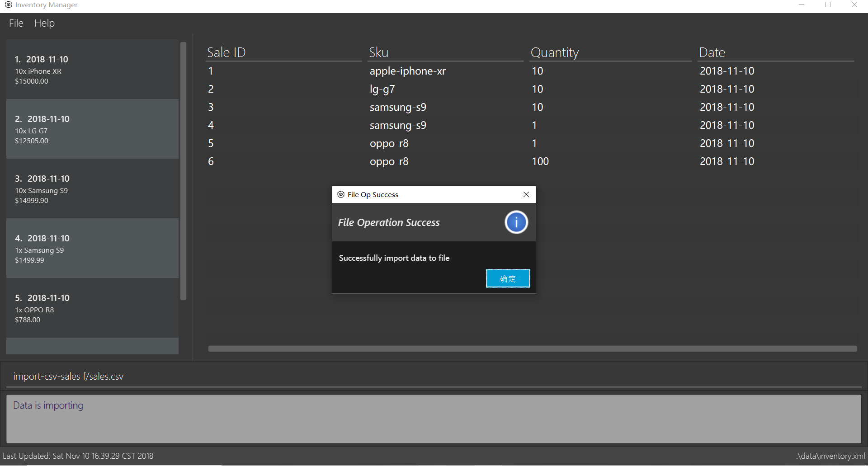Select oppo-r8 cell in sale row 5
The image size is (868, 466).
click(x=389, y=143)
